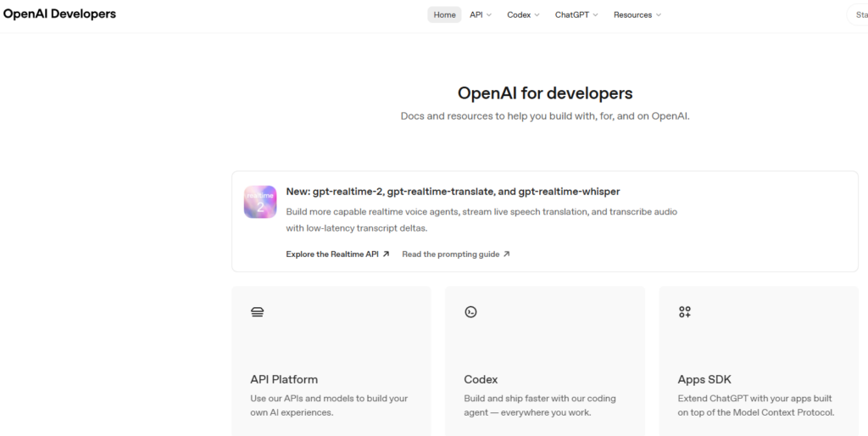Open the Read the prompting guide link
Screen dimensions: 868x436
click(455, 254)
